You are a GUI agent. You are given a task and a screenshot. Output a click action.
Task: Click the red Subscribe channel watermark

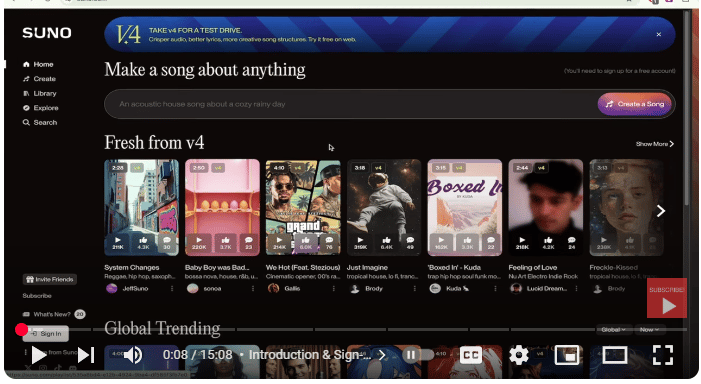[667, 298]
